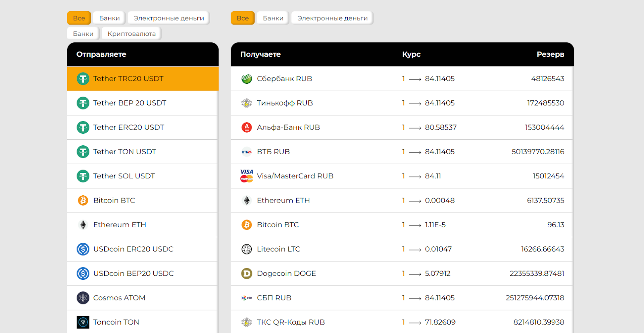This screenshot has width=644, height=333.
Task: Click the USDcoin ERC20 logo icon
Action: pos(83,249)
